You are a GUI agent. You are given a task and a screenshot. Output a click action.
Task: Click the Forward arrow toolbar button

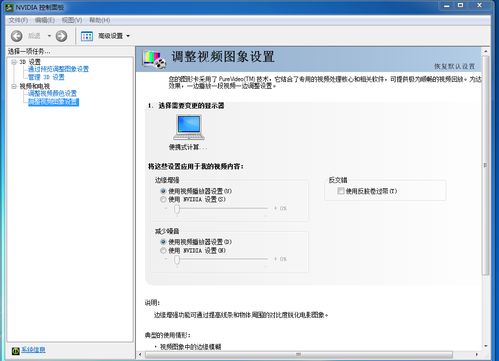61,36
